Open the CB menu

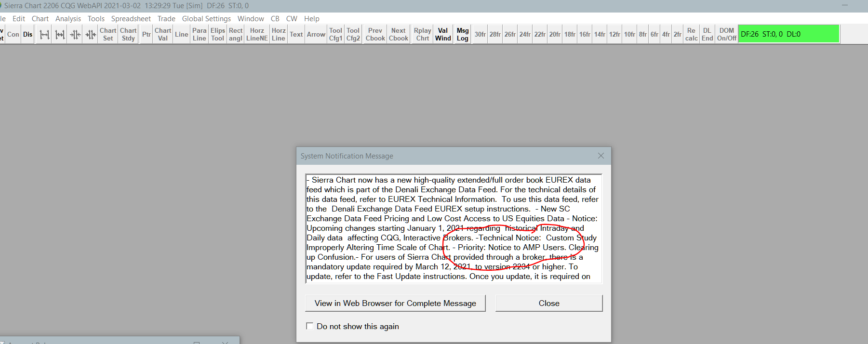coord(275,19)
